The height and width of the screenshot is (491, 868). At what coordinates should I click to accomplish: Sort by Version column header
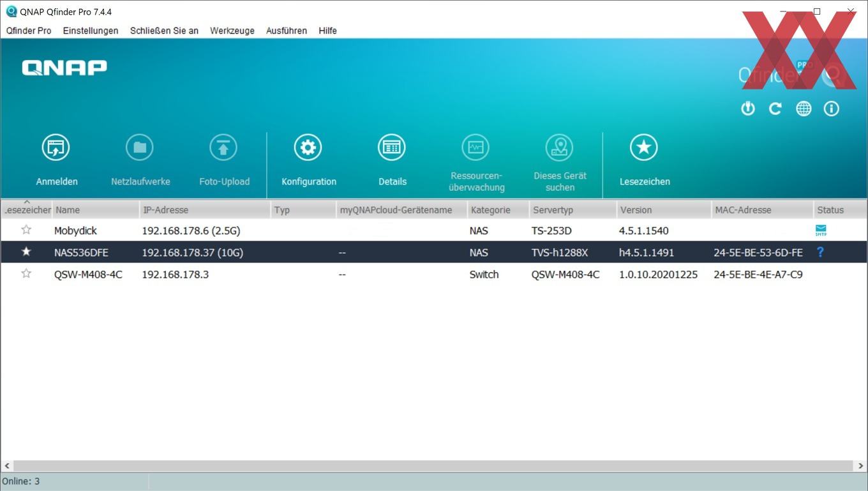(x=664, y=209)
